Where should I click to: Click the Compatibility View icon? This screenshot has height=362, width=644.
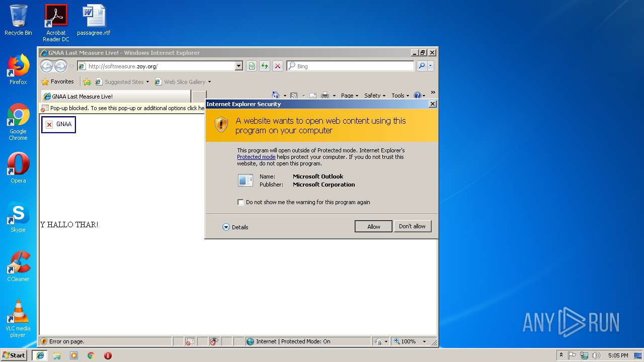[251, 66]
